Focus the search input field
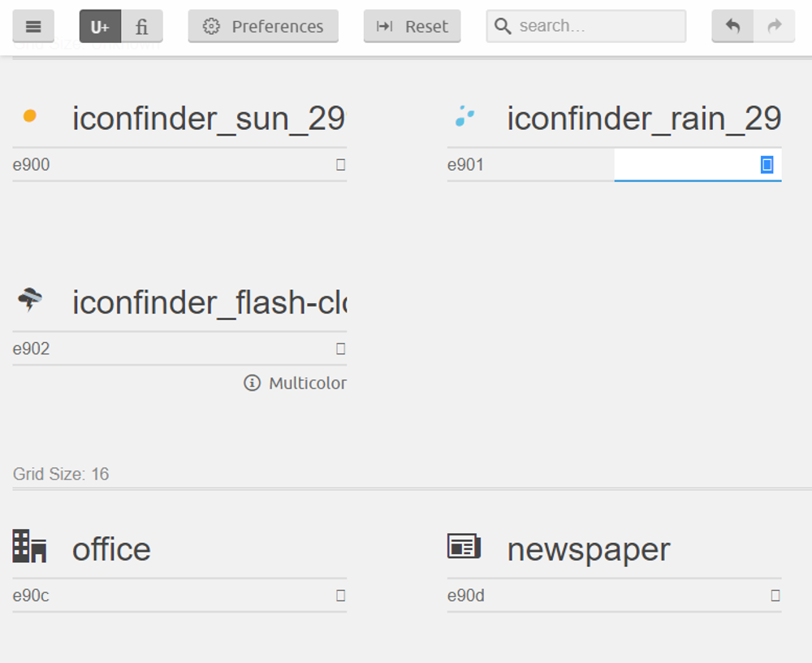 [586, 26]
